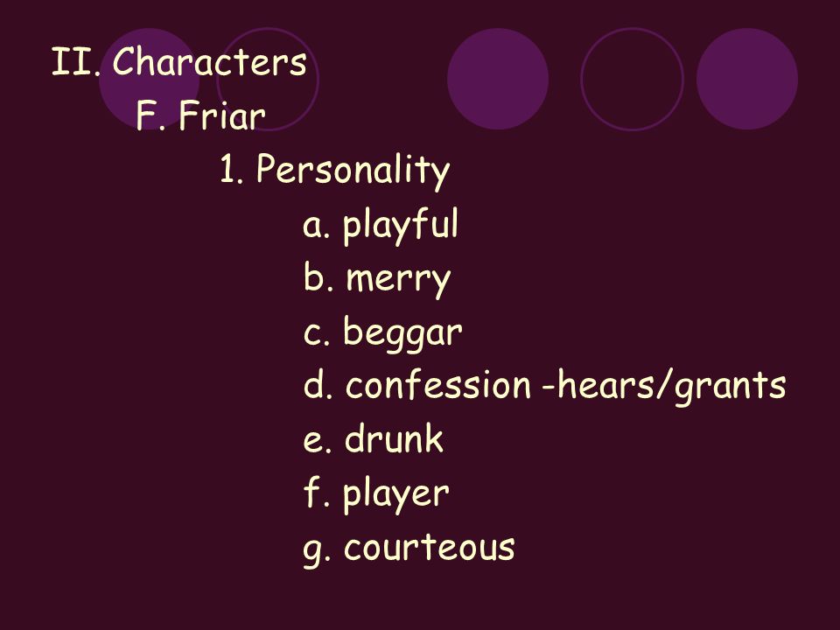Select the 'c. beggar' item
Screen dimensions: 840x630
click(x=382, y=333)
